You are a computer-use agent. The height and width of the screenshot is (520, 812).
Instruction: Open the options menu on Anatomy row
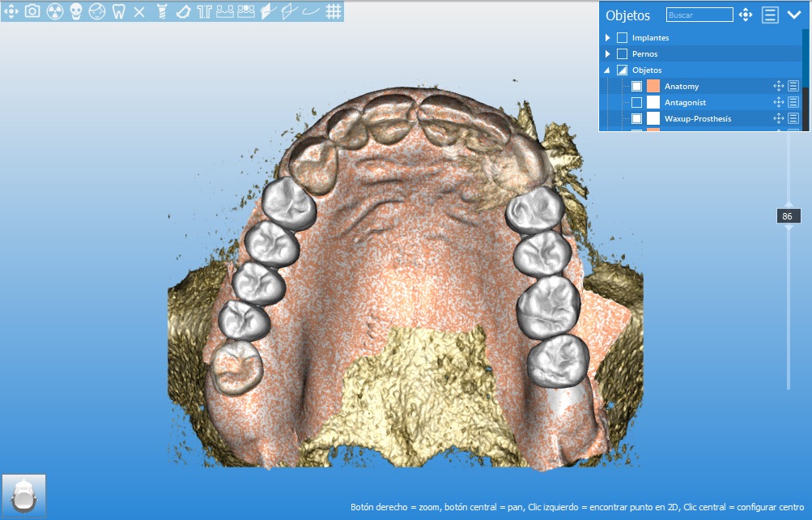tap(793, 86)
